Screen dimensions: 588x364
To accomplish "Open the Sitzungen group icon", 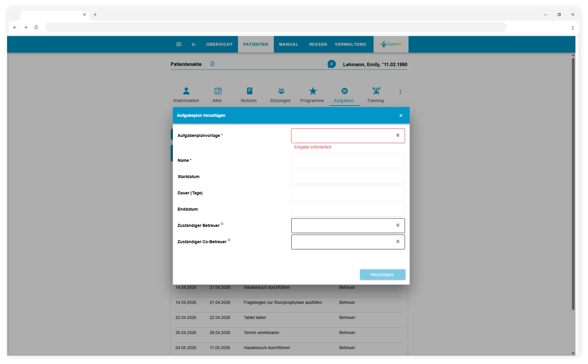I will (x=281, y=91).
